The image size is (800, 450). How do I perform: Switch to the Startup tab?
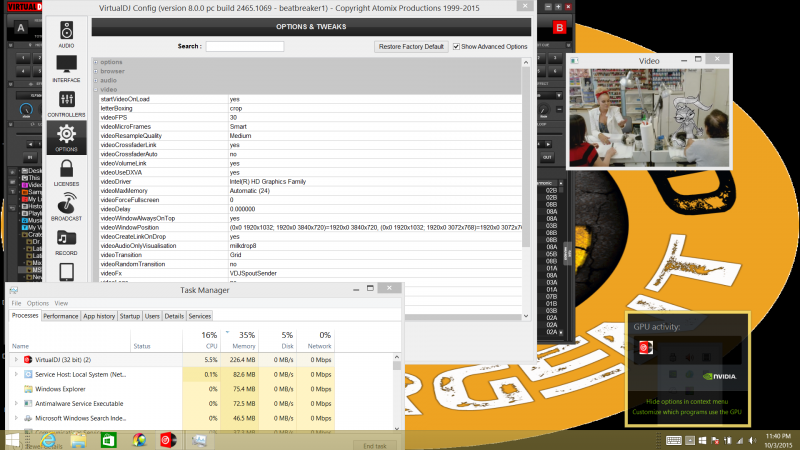coord(130,316)
